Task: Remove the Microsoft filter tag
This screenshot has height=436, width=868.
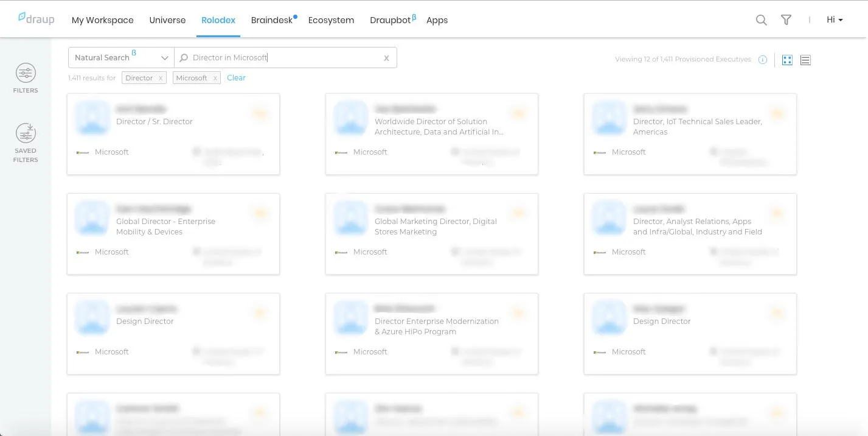Action: [215, 78]
